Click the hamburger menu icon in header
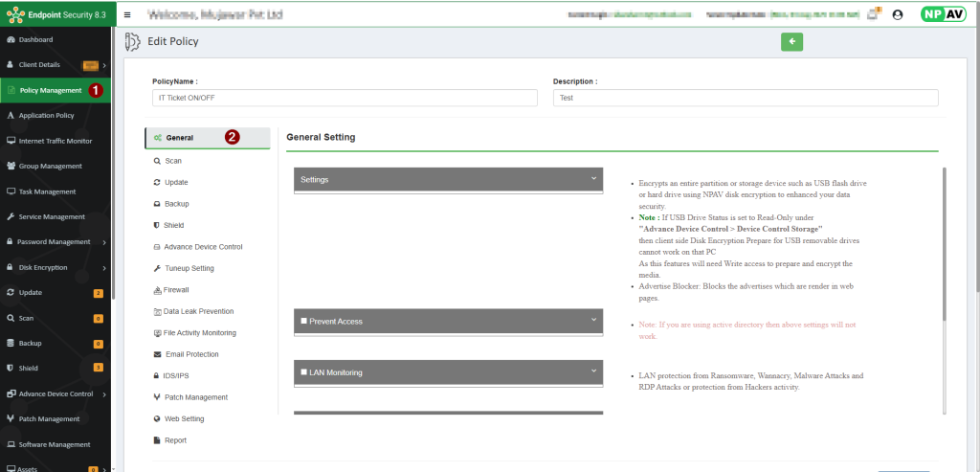 [128, 15]
